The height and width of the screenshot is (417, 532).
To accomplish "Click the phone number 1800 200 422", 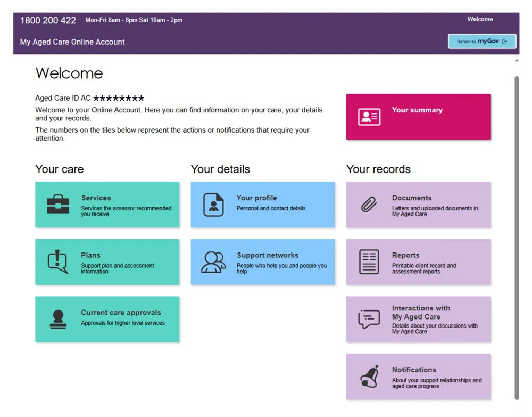I will pyautogui.click(x=48, y=20).
